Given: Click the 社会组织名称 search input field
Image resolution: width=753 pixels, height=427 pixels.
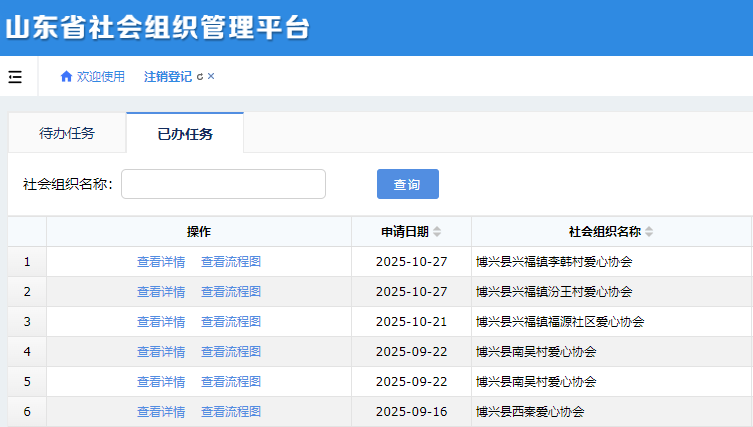Looking at the screenshot, I should 223,184.
